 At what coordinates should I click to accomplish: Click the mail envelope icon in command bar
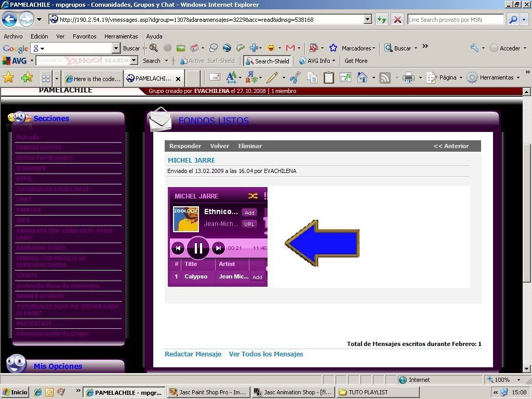215,77
